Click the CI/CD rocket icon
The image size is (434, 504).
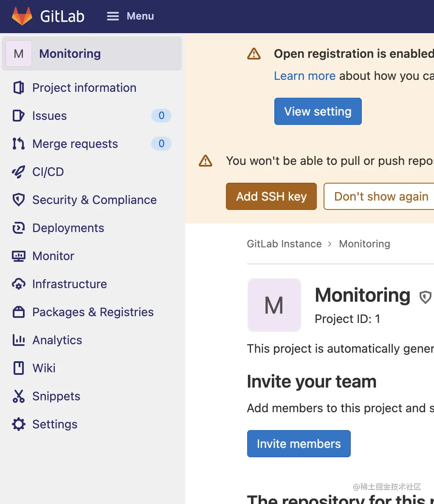[x=19, y=172]
